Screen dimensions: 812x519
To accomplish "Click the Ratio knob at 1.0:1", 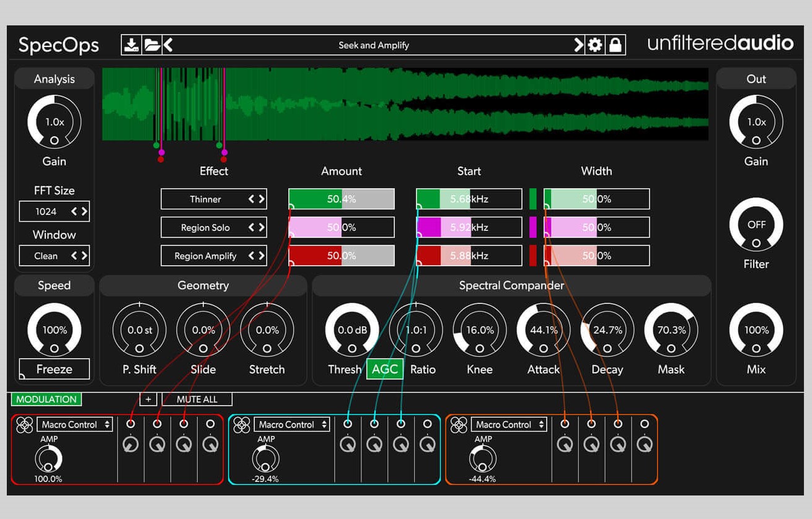I will point(416,330).
